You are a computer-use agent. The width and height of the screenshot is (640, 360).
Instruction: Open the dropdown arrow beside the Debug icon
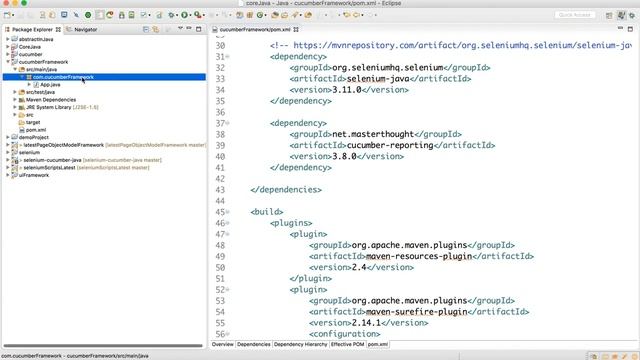(x=177, y=16)
